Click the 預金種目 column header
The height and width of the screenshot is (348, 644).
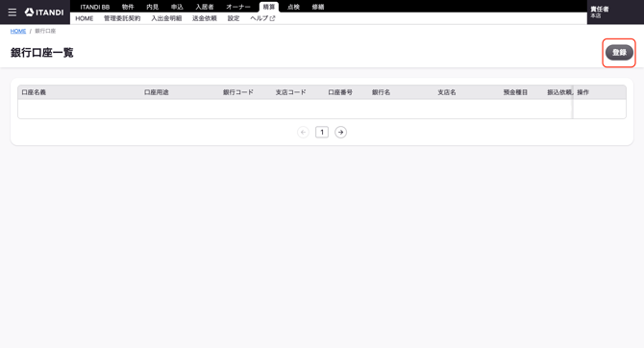tap(515, 92)
